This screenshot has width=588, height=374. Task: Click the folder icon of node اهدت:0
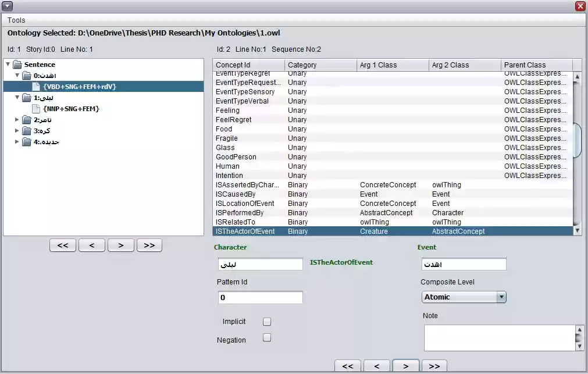(27, 74)
